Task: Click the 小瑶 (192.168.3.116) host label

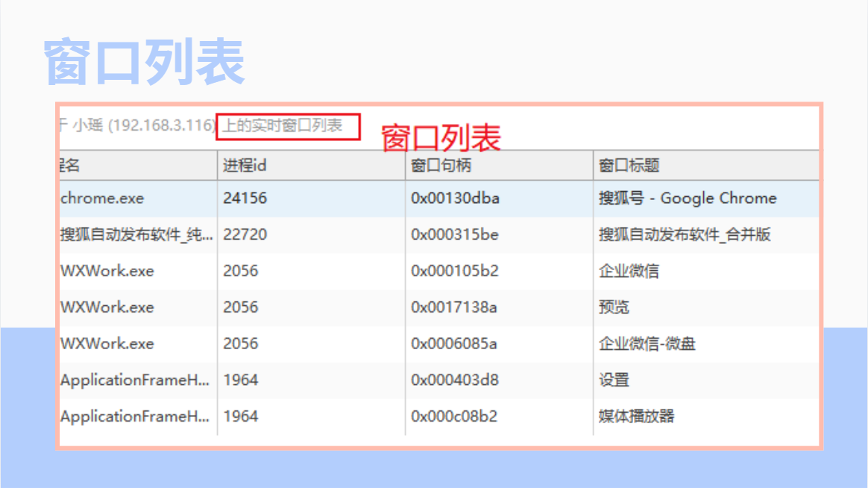Action: [x=144, y=126]
